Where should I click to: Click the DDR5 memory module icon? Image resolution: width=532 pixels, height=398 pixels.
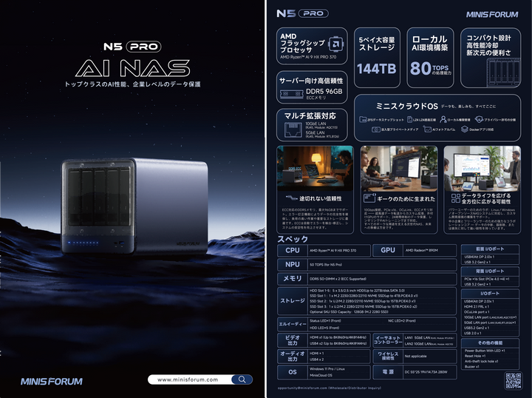[291, 95]
